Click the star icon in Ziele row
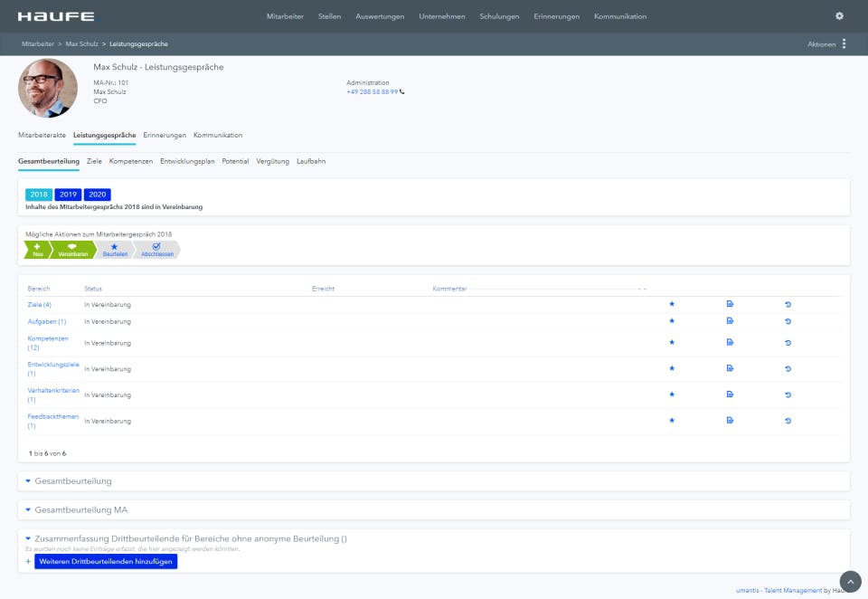Screen dimensions: 868x599 [672, 304]
